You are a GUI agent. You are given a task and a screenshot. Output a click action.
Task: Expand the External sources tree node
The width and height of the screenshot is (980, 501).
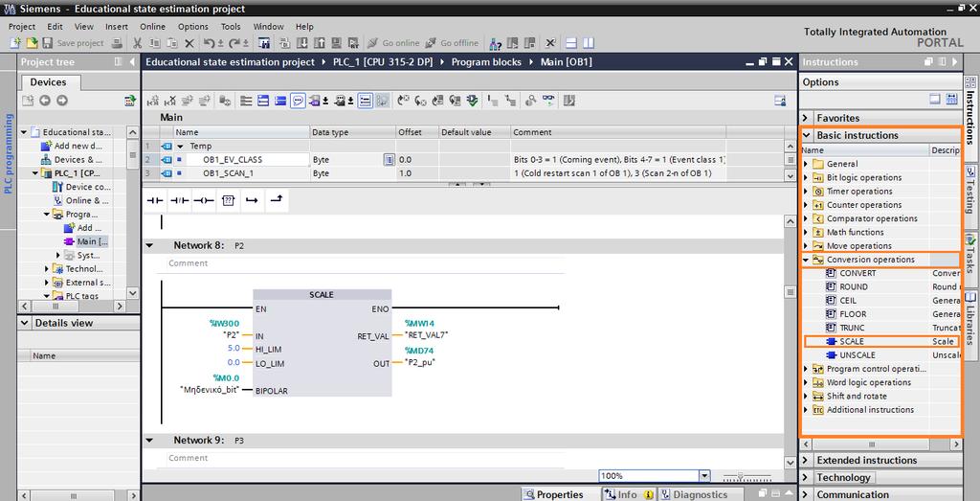click(x=47, y=283)
